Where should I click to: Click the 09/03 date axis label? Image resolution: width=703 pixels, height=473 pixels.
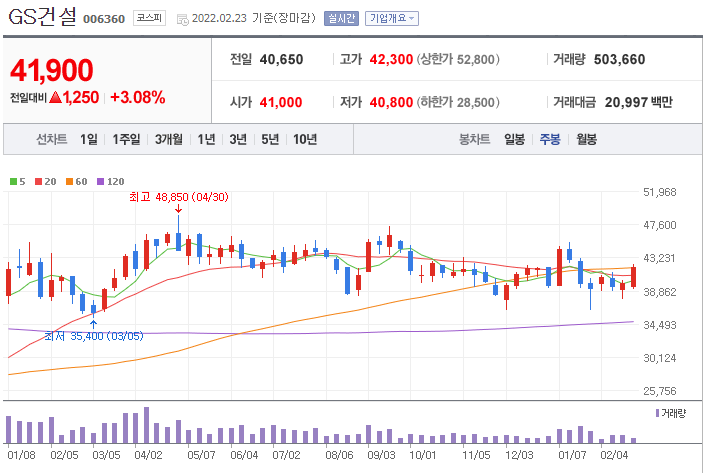coord(381,455)
